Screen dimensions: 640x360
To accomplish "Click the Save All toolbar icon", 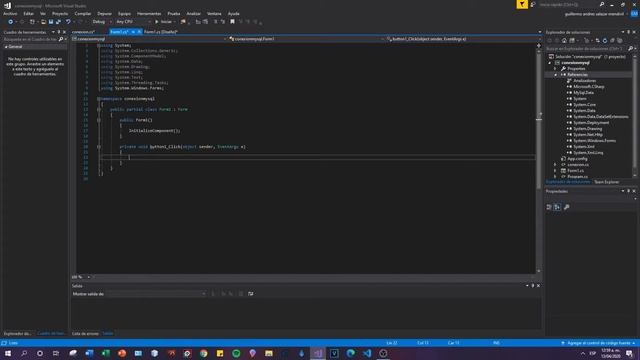I will [x=58, y=22].
